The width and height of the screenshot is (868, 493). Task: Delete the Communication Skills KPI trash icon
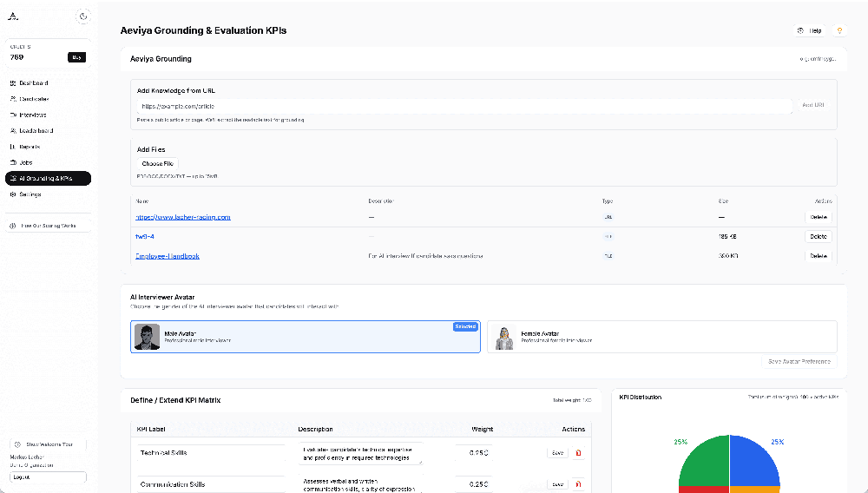(x=578, y=484)
